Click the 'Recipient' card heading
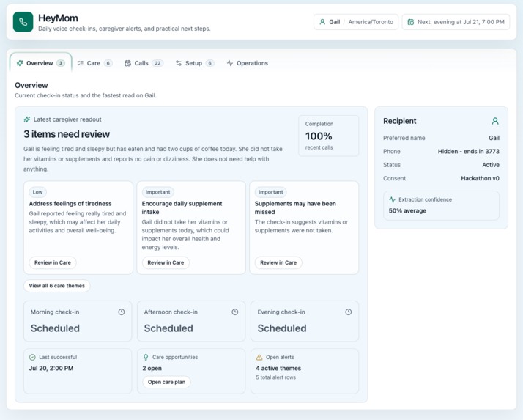The width and height of the screenshot is (523, 420). click(x=400, y=121)
